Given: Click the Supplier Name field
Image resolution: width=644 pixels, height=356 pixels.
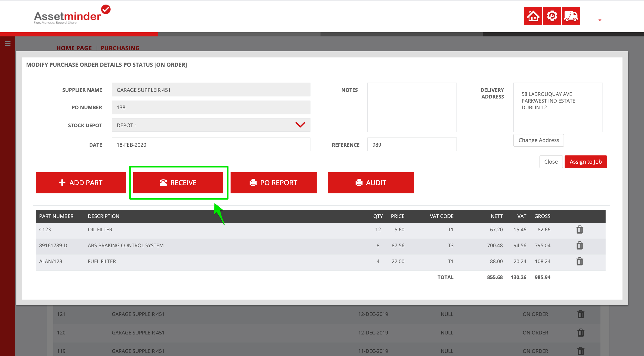Looking at the screenshot, I should tap(211, 90).
